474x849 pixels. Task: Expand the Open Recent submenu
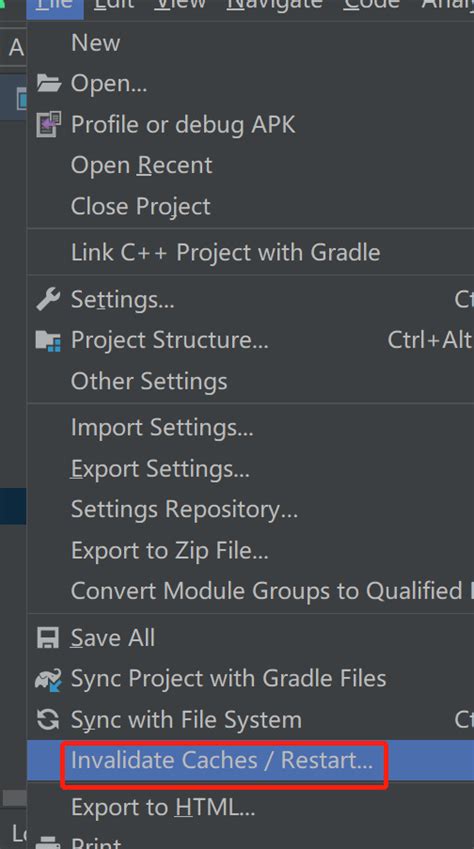click(251, 165)
